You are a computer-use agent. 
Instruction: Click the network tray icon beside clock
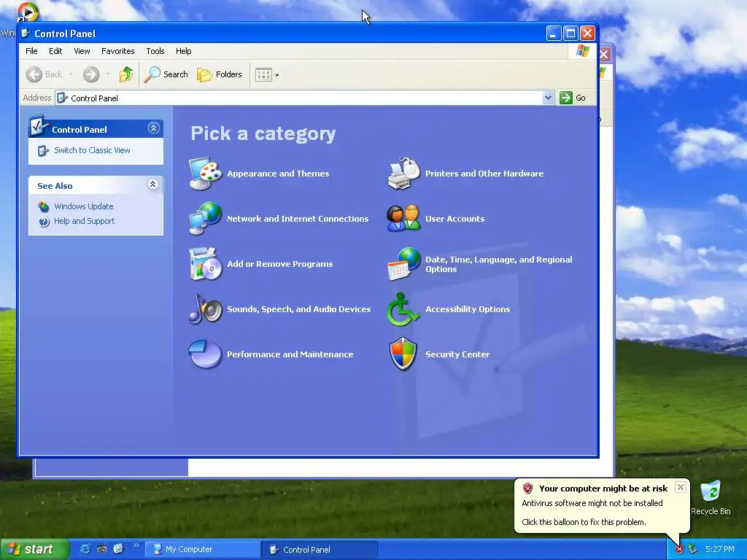[693, 550]
